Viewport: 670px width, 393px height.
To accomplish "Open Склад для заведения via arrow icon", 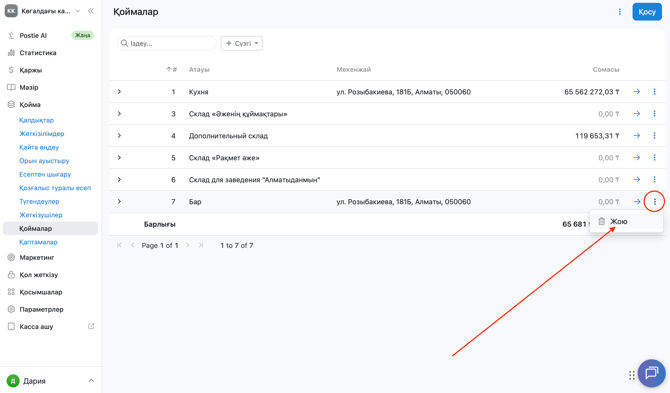I will 637,180.
